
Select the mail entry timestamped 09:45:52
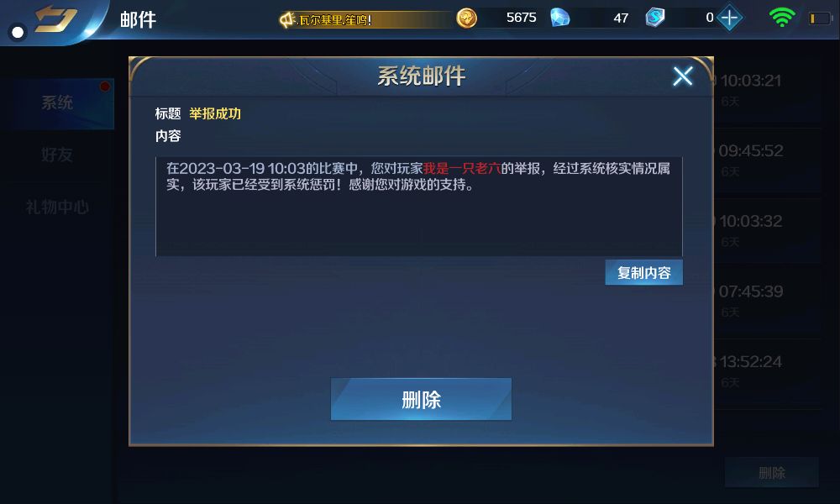click(x=767, y=160)
